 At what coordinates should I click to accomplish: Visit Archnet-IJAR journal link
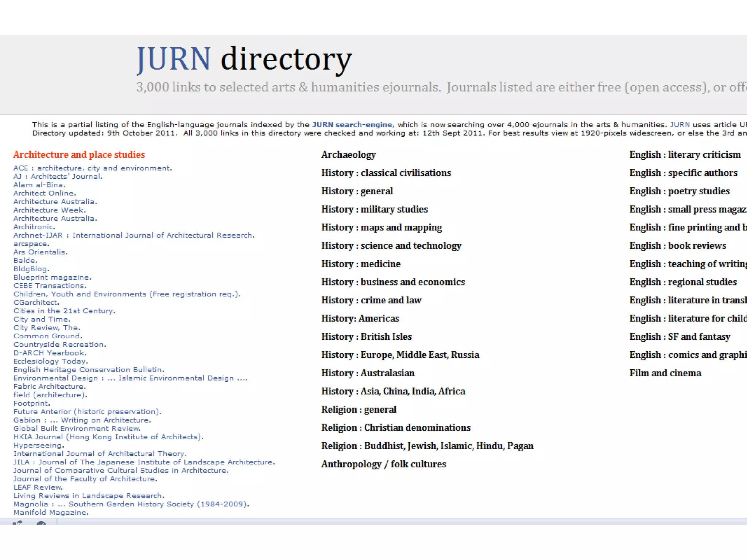(x=133, y=235)
